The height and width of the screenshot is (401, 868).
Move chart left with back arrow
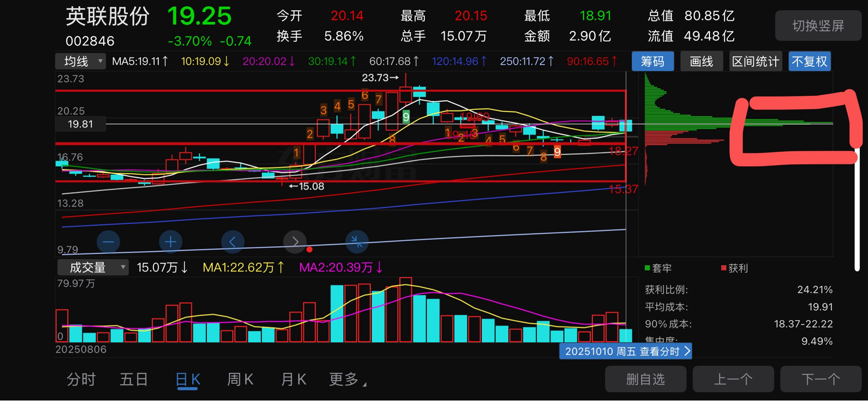(x=233, y=242)
